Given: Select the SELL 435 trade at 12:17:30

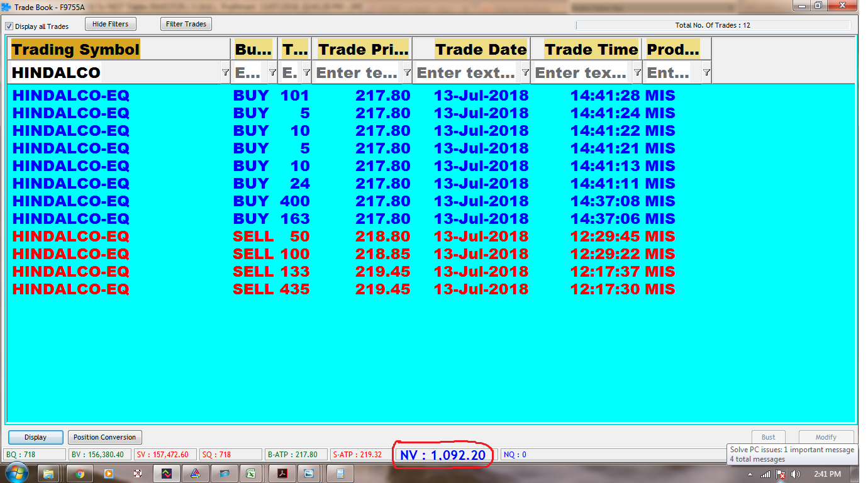Looking at the screenshot, I should tap(343, 289).
